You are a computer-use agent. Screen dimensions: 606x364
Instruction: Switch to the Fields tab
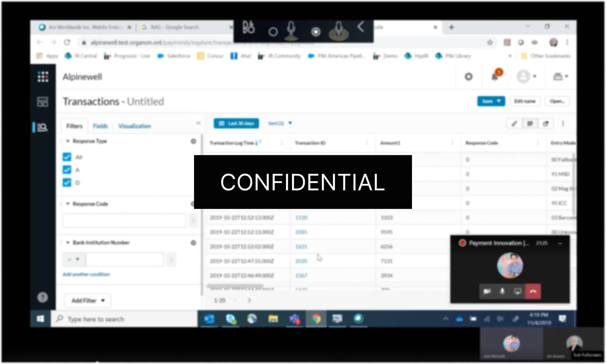click(100, 126)
